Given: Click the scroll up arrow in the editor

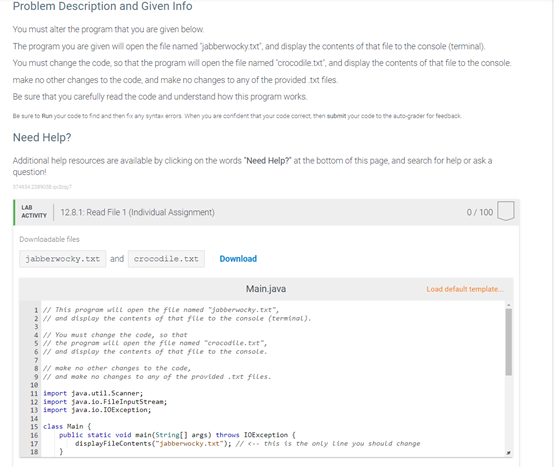Looking at the screenshot, I should [x=508, y=305].
